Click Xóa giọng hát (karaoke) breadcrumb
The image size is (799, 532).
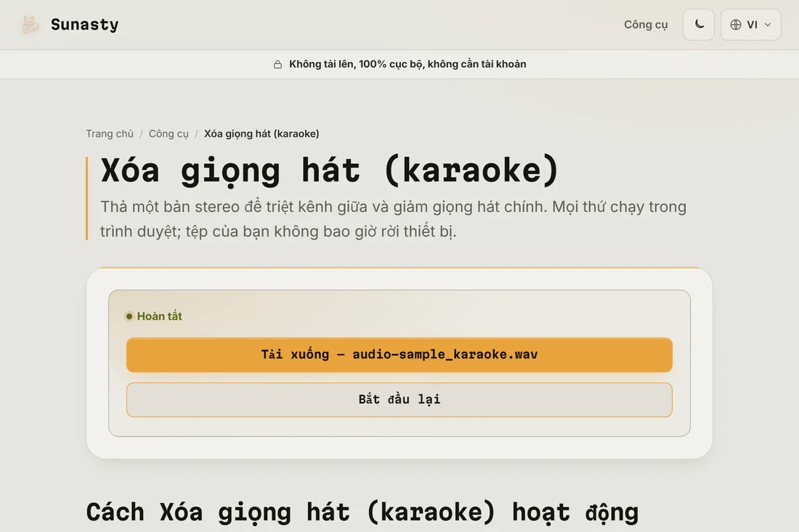click(261, 134)
